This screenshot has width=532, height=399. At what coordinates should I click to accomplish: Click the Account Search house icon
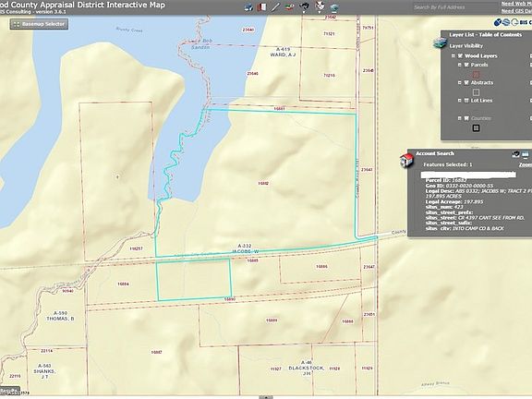click(x=406, y=160)
